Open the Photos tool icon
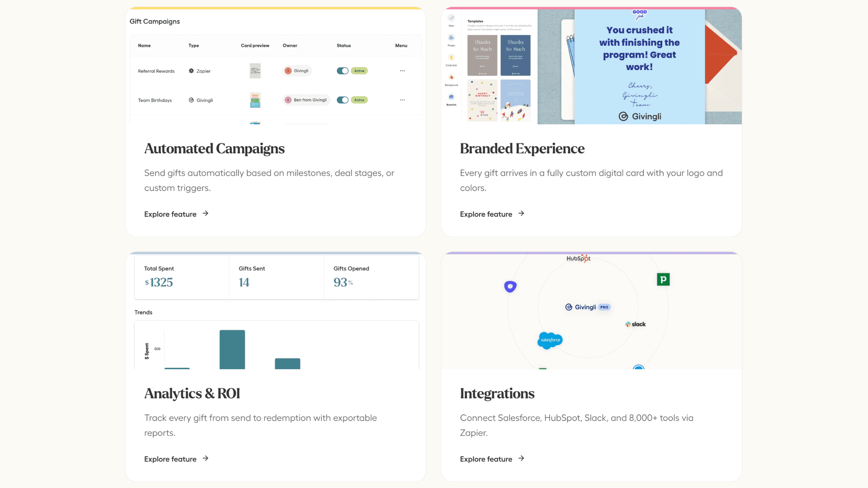 coord(451,38)
